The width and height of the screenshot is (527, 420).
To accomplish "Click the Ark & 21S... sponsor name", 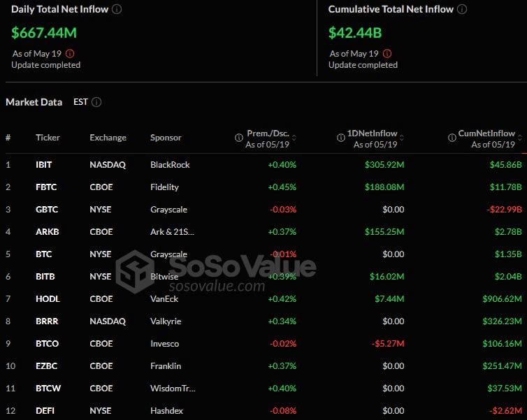I will pyautogui.click(x=172, y=231).
